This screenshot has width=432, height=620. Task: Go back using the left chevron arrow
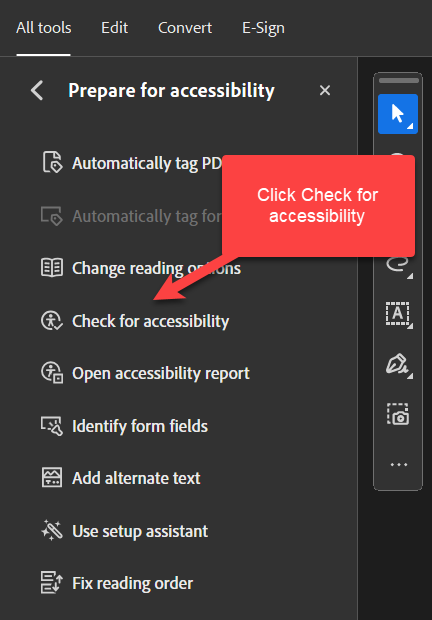coord(37,91)
